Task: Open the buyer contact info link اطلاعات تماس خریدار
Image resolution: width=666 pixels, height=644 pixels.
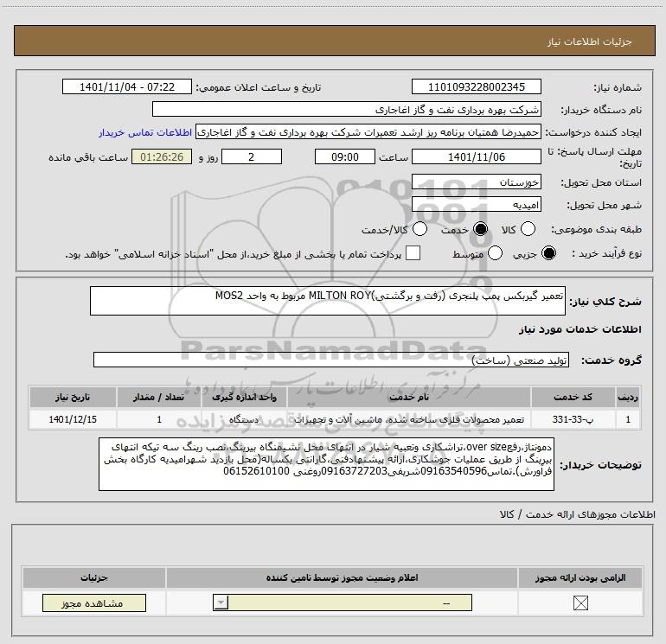Action: [x=145, y=132]
